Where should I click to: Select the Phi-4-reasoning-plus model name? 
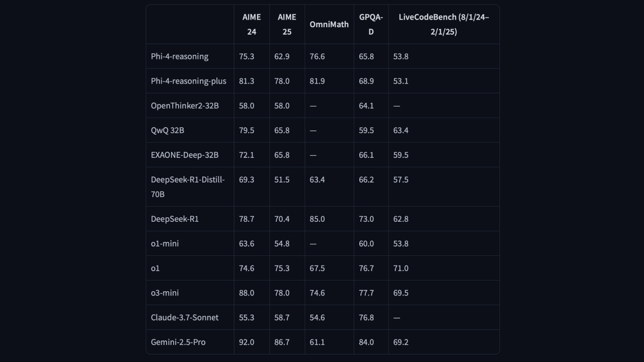189,81
